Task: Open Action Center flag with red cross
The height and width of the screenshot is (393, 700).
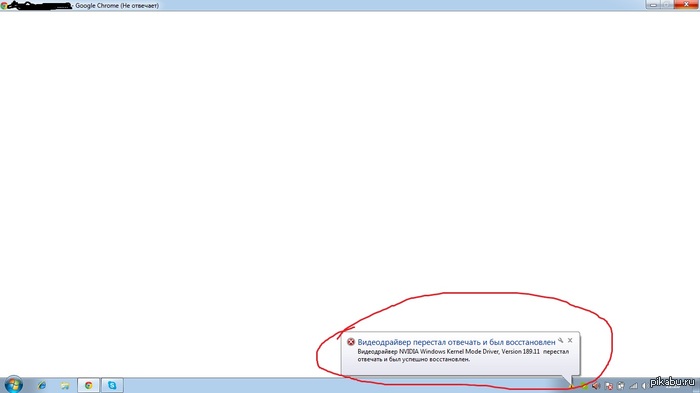Action: click(x=609, y=386)
